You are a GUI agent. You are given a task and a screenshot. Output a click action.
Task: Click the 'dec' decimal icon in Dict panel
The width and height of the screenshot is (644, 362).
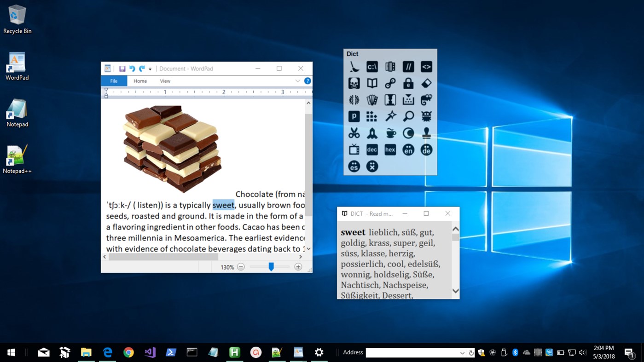(372, 149)
